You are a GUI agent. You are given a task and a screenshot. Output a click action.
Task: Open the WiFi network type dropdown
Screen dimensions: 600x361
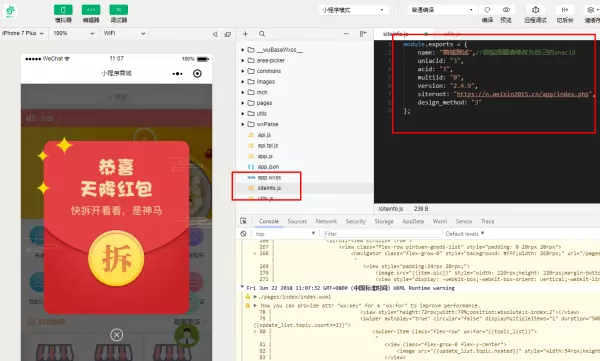pyautogui.click(x=124, y=33)
